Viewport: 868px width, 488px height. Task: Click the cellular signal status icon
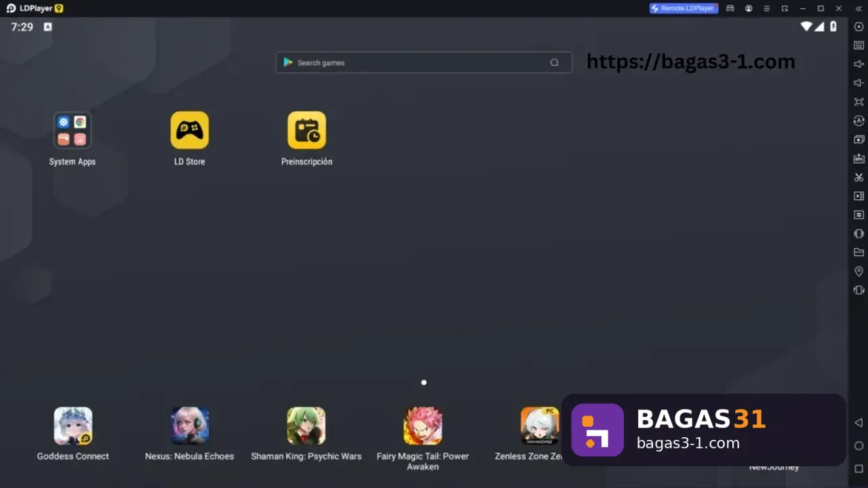tap(819, 26)
